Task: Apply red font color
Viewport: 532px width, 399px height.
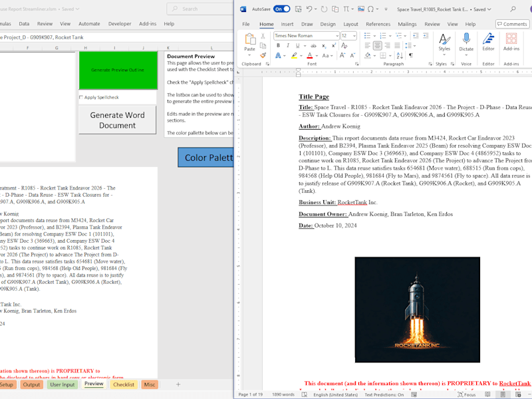Action: click(310, 56)
